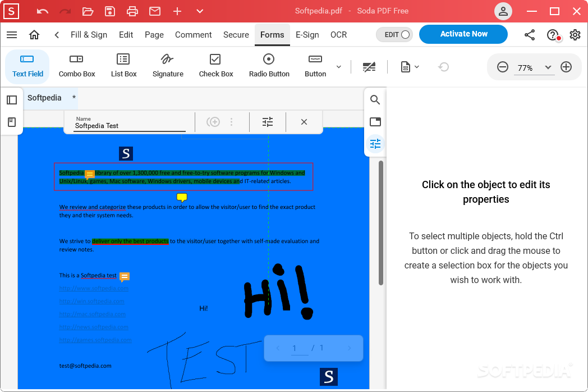588x392 pixels.
Task: Open settings gear icon
Action: coord(575,35)
